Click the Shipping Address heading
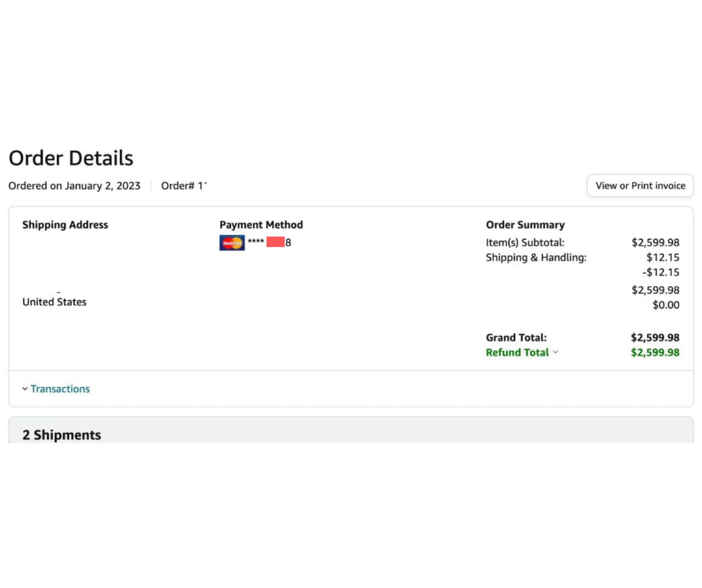Screen dimensions: 702x588 point(65,224)
